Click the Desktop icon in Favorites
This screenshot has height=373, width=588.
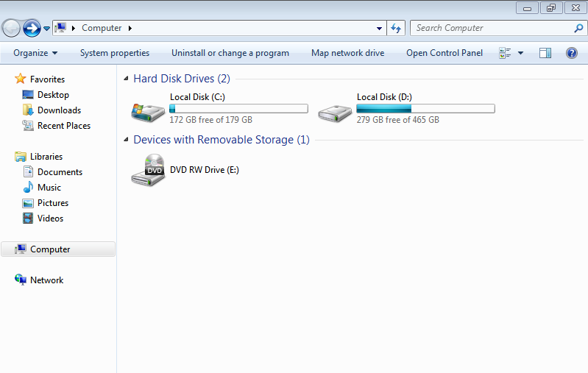coord(28,95)
